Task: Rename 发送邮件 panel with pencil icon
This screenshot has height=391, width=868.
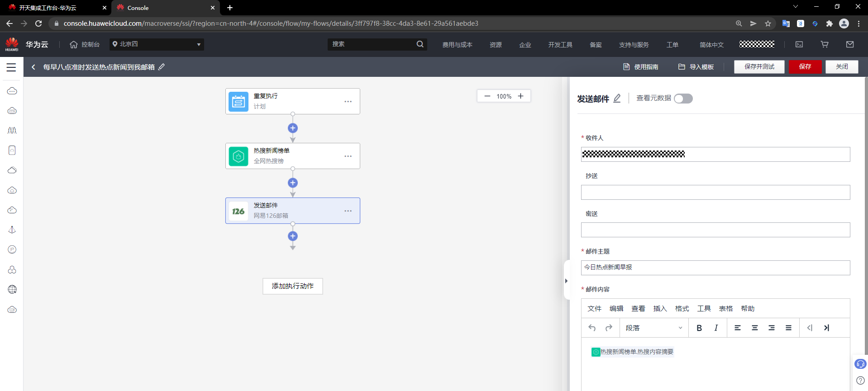Action: [617, 98]
